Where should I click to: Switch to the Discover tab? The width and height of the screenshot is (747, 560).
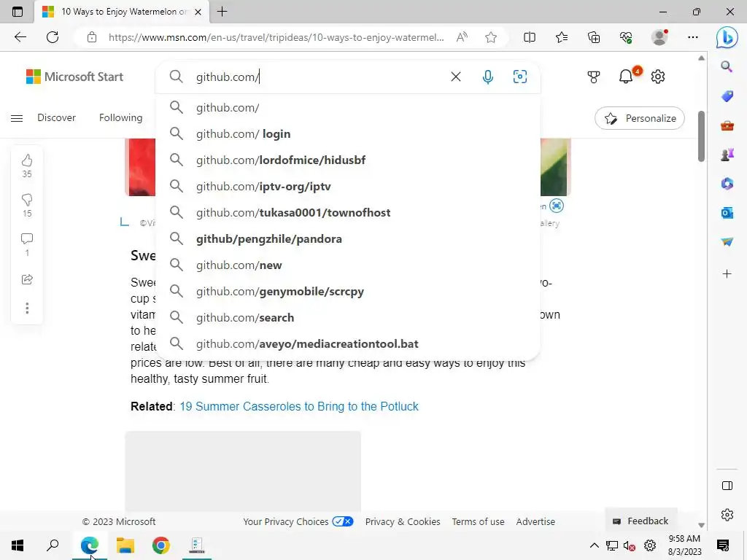tap(56, 117)
